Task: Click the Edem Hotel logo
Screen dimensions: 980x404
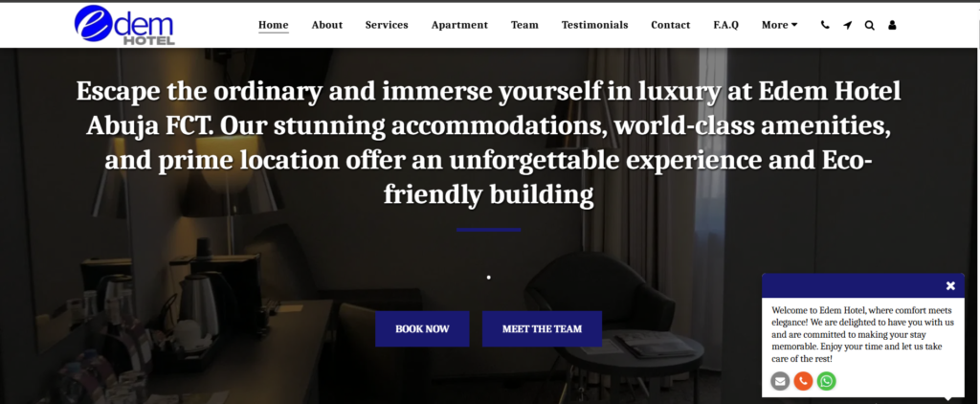Action: pos(123,25)
